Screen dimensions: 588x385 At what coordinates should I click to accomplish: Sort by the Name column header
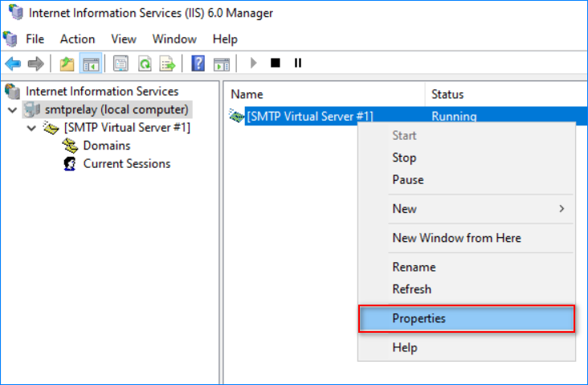325,94
